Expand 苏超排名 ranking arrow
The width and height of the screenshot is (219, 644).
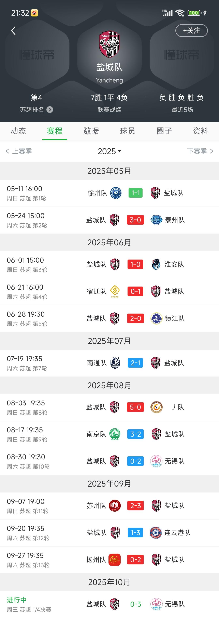coord(50,109)
